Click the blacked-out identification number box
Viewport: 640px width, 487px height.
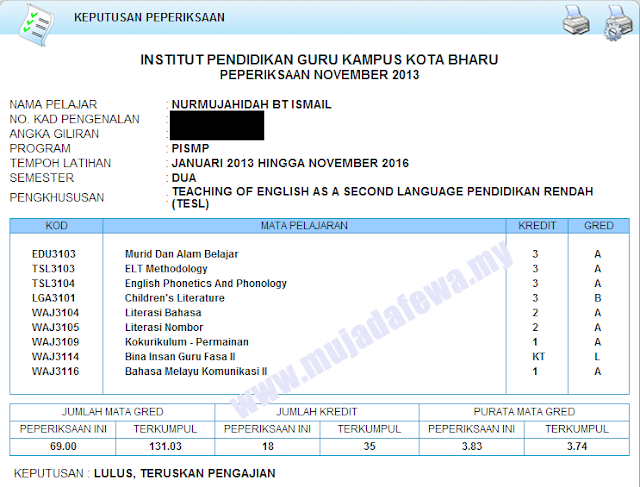coord(217,126)
